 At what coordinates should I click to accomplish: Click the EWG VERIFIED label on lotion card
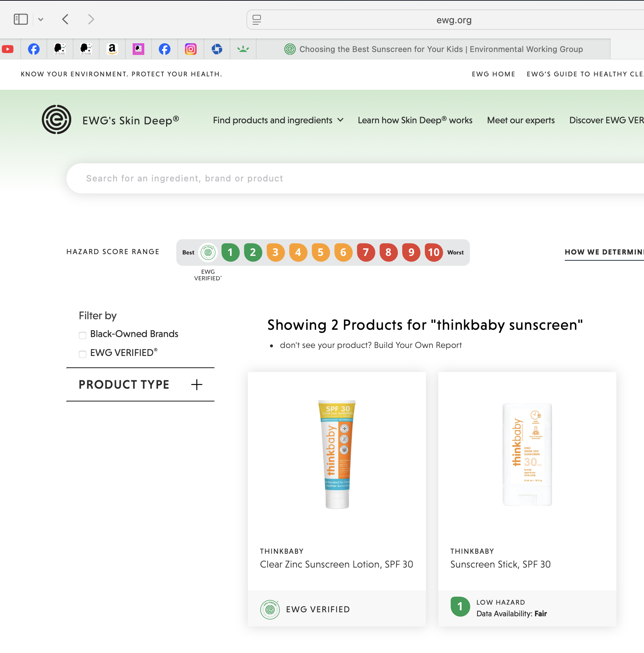click(318, 610)
